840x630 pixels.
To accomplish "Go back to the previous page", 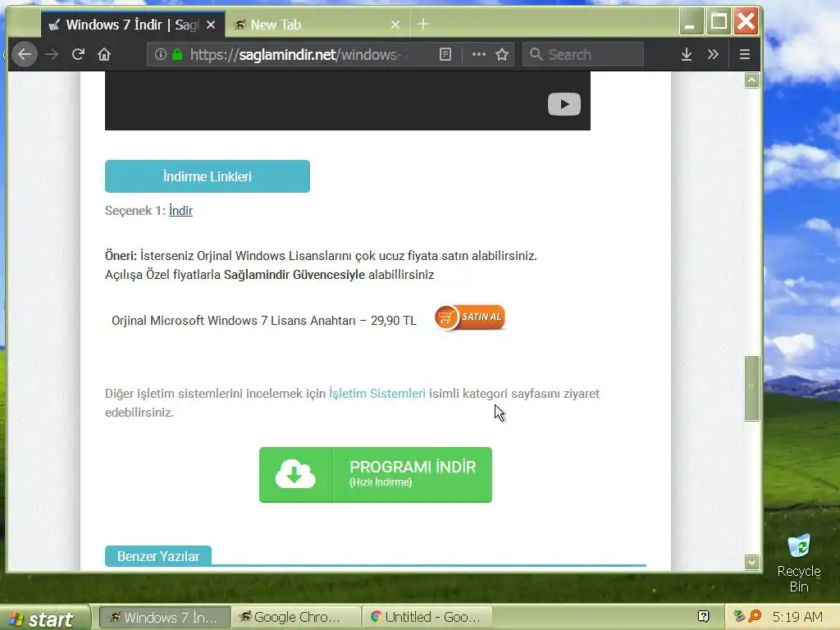I will pyautogui.click(x=24, y=54).
